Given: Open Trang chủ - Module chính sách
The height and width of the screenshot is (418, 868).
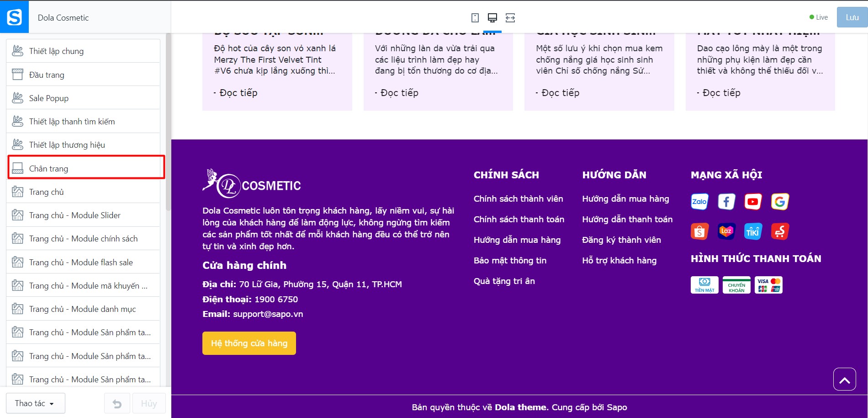Looking at the screenshot, I should coord(83,238).
